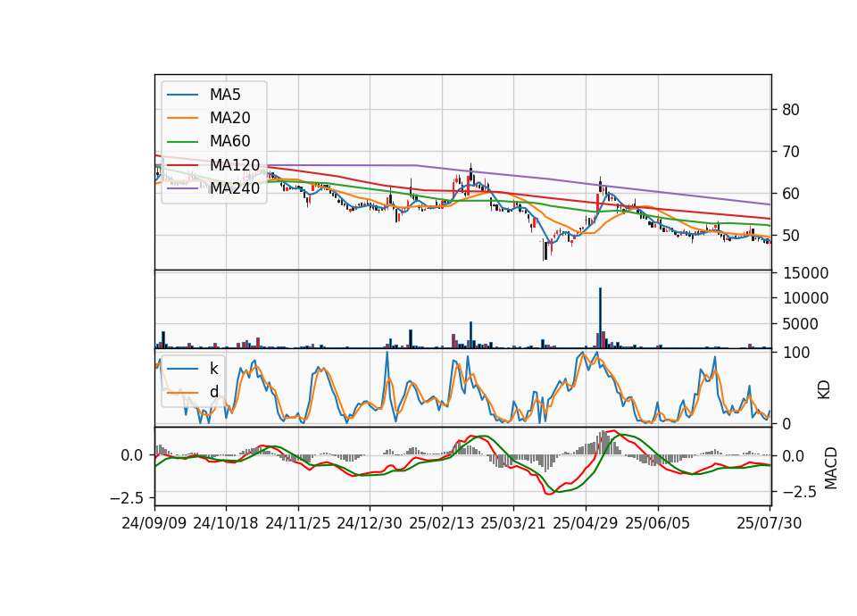
Task: Click the MA20 legend label
Action: (229, 118)
